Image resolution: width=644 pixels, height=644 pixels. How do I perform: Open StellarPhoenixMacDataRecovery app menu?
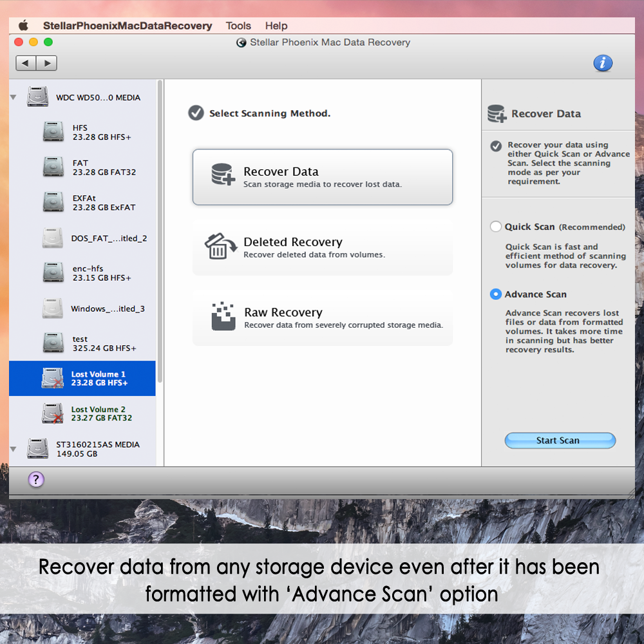128,26
